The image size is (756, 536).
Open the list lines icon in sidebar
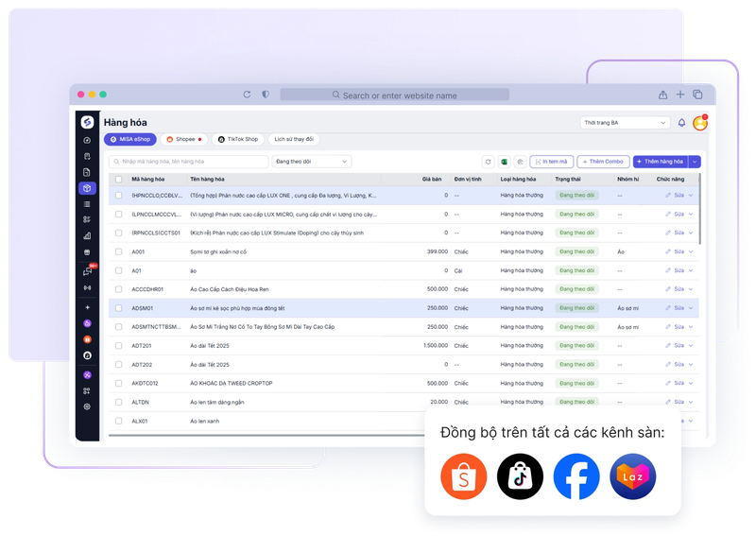[87, 204]
